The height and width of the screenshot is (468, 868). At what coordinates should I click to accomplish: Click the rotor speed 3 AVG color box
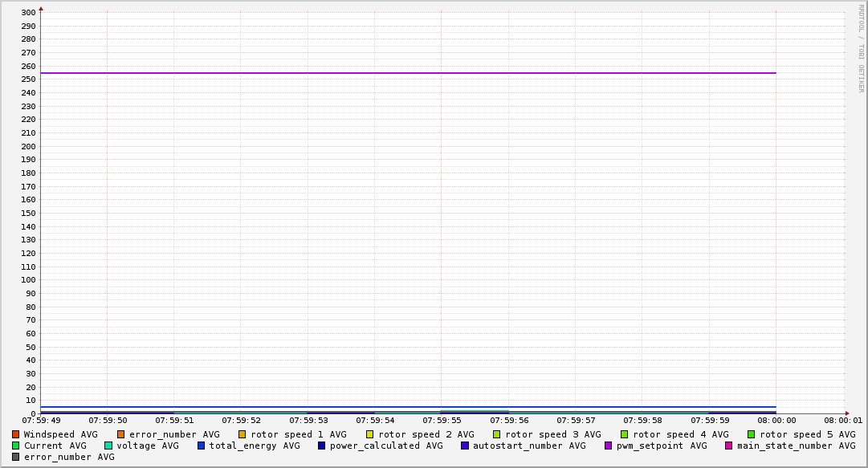(x=497, y=434)
